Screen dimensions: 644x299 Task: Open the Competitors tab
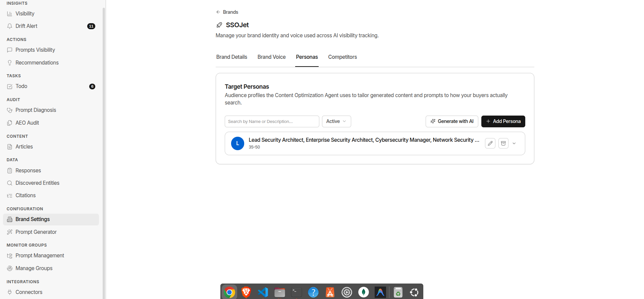coord(342,57)
